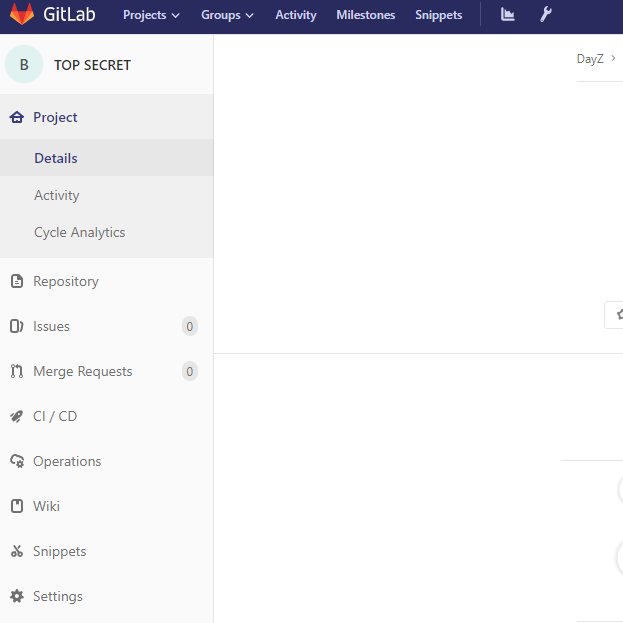Open the GitLab wordmark home link
This screenshot has height=623, width=623.
tap(69, 15)
